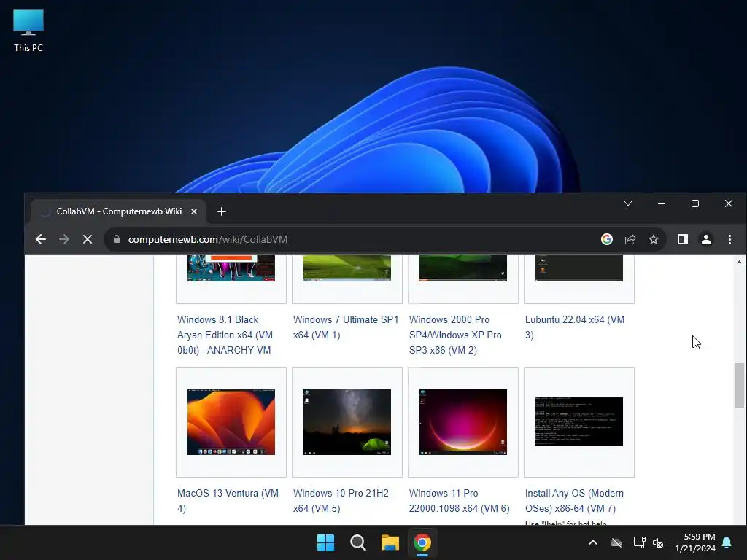Image resolution: width=747 pixels, height=560 pixels.
Task: Open the Windows Start menu
Action: (326, 542)
